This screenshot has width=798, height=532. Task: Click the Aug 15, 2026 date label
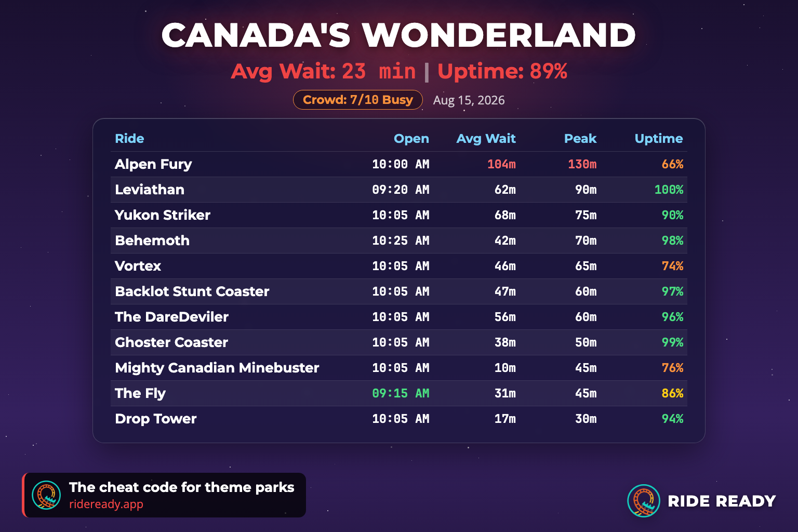[469, 100]
